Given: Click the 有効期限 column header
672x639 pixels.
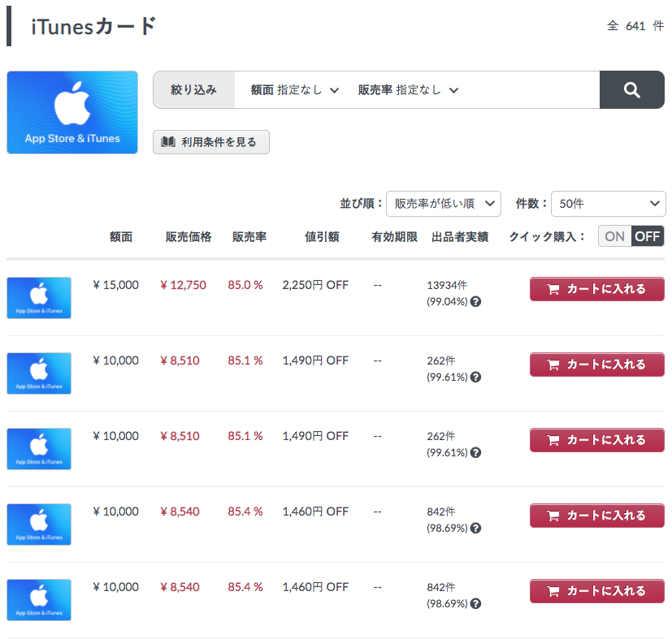Looking at the screenshot, I should [394, 237].
